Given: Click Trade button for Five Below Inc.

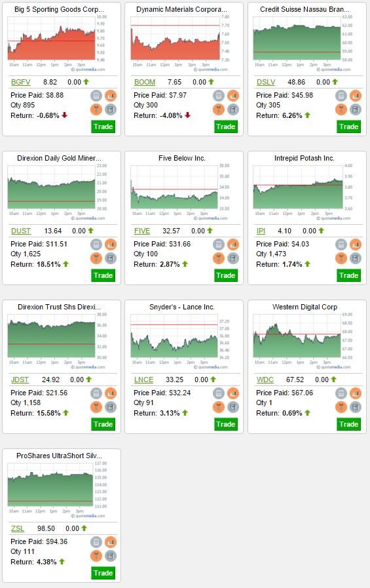Looking at the screenshot, I should point(225,275).
